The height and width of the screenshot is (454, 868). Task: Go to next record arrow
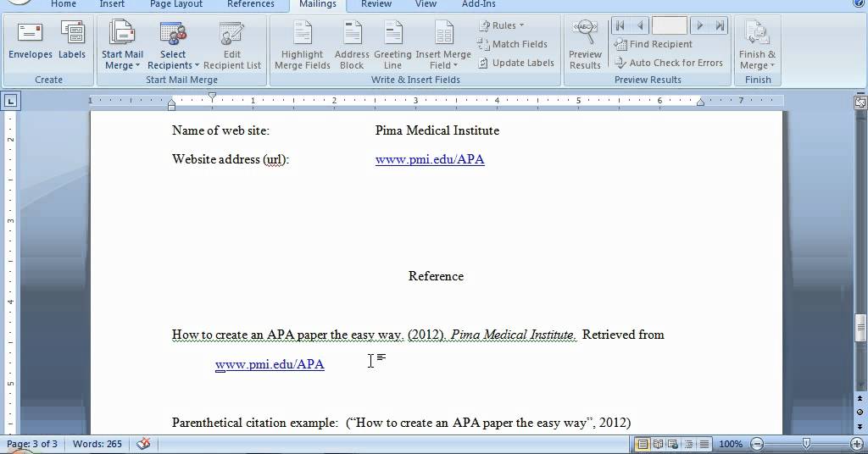[x=699, y=25]
